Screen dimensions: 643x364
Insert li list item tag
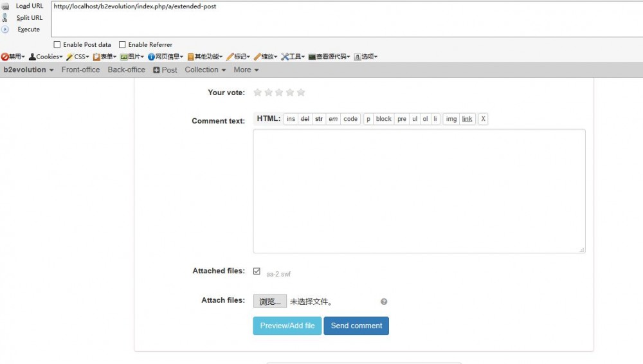pos(435,119)
